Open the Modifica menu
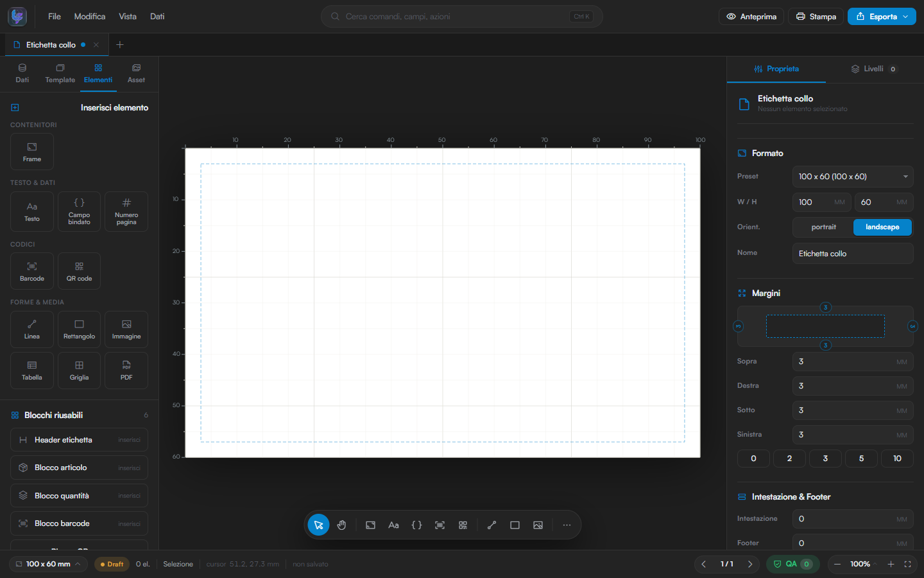The height and width of the screenshot is (578, 924). (90, 17)
